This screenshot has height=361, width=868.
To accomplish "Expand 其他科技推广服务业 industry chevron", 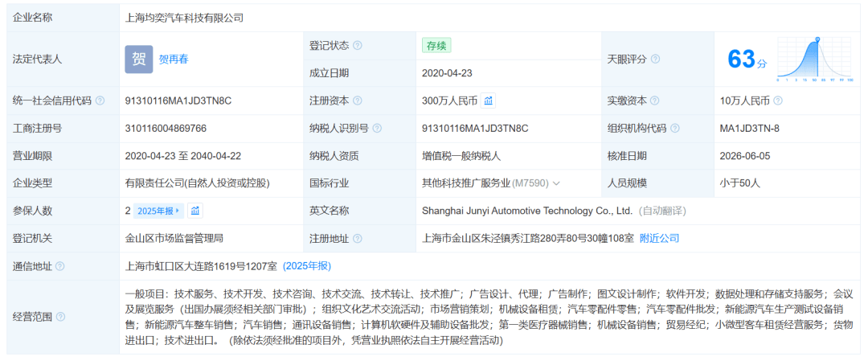I will tap(556, 183).
